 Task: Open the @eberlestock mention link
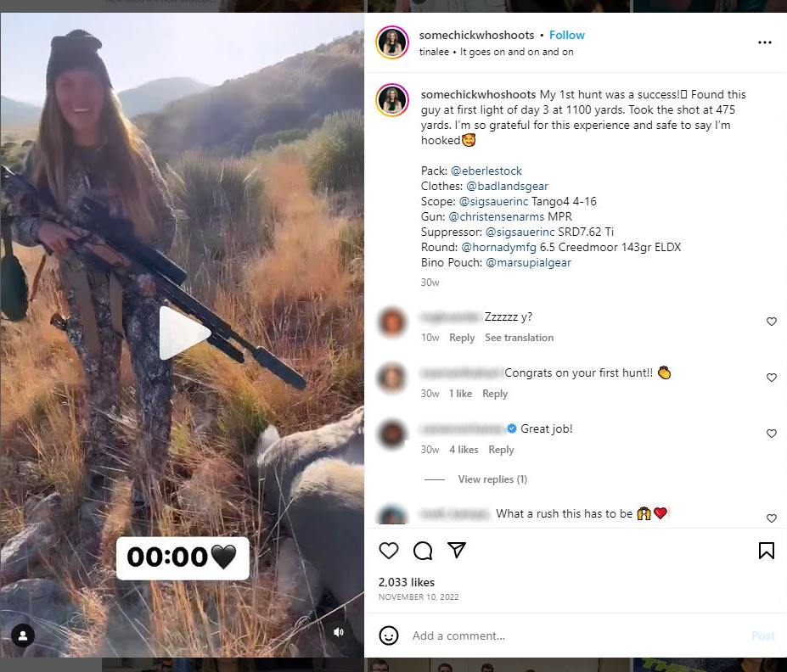click(x=486, y=170)
